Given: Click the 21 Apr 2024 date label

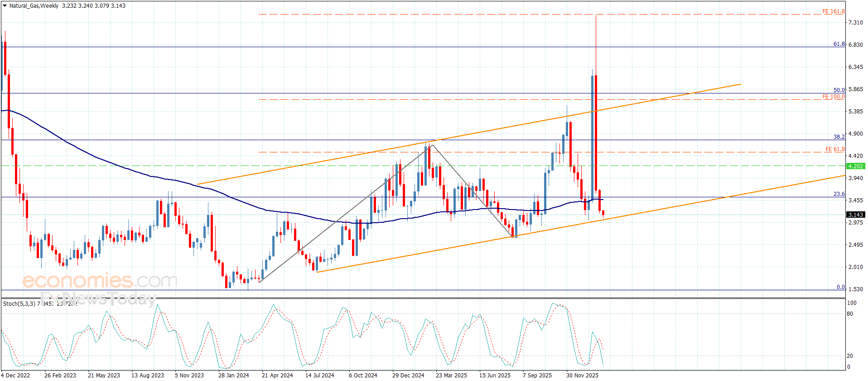Looking at the screenshot, I should tap(277, 375).
